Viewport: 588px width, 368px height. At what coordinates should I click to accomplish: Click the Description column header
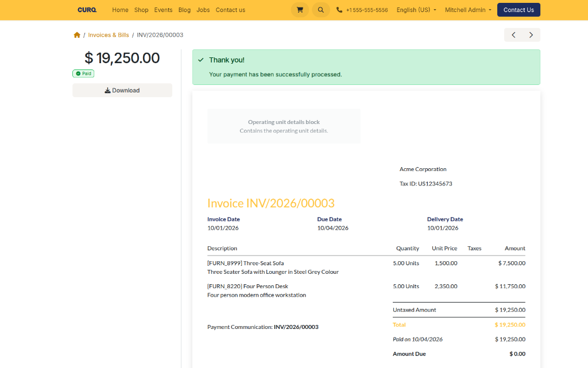[222, 248]
